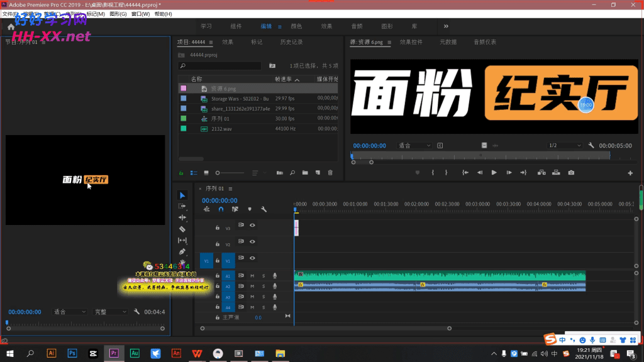Switch project panel to icon view
This screenshot has width=644, height=362.
click(206, 173)
